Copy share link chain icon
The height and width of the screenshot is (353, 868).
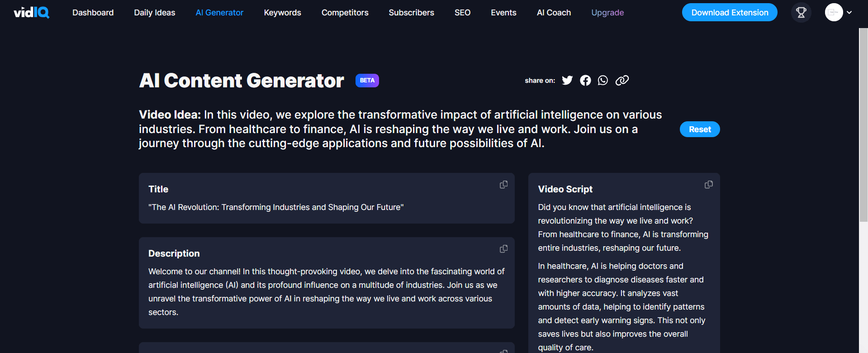[622, 80]
